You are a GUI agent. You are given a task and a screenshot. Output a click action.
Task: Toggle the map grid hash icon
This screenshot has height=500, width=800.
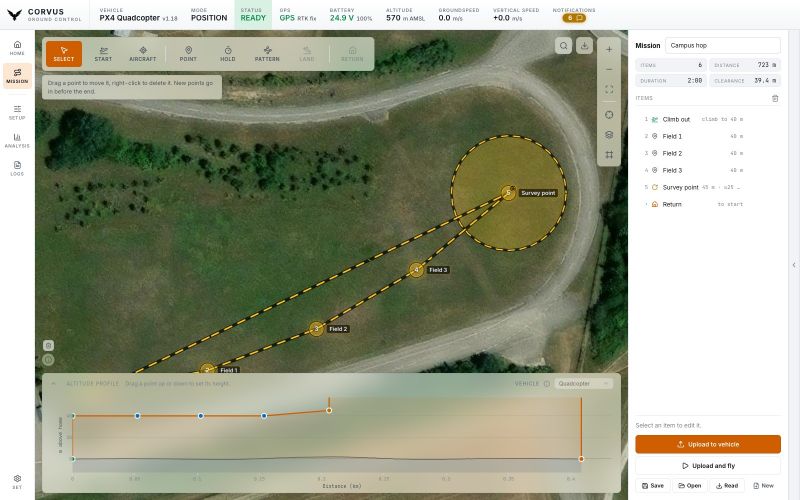click(609, 155)
